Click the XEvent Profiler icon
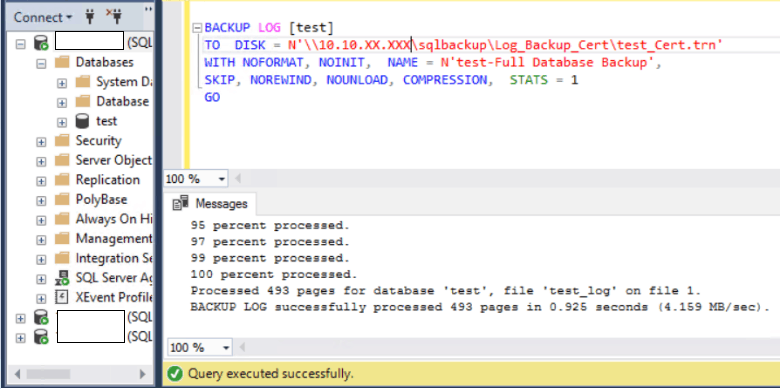Screen dimensions: 782x389 tap(61, 297)
